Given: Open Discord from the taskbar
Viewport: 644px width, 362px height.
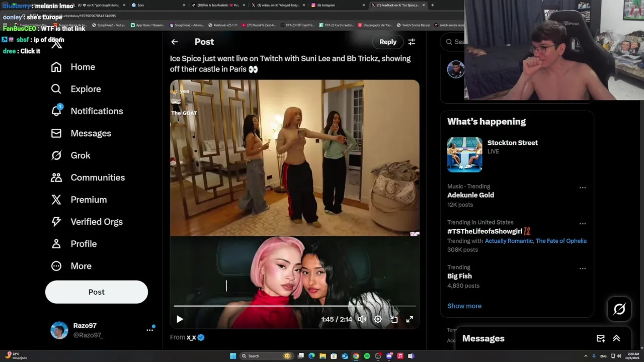Looking at the screenshot, I should (389, 356).
